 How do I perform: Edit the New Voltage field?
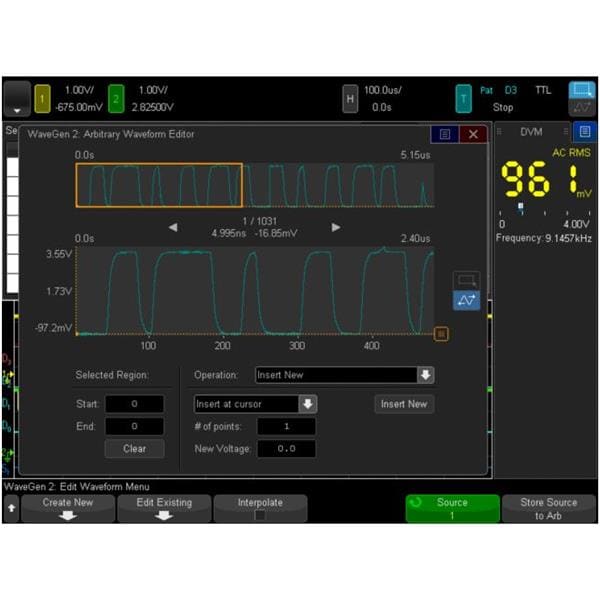286,448
